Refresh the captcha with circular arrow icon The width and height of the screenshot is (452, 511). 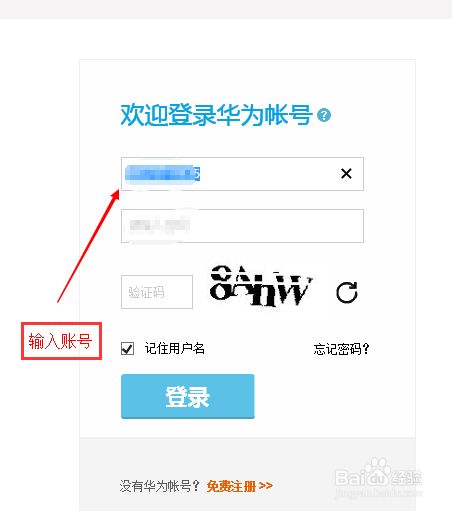pos(347,292)
